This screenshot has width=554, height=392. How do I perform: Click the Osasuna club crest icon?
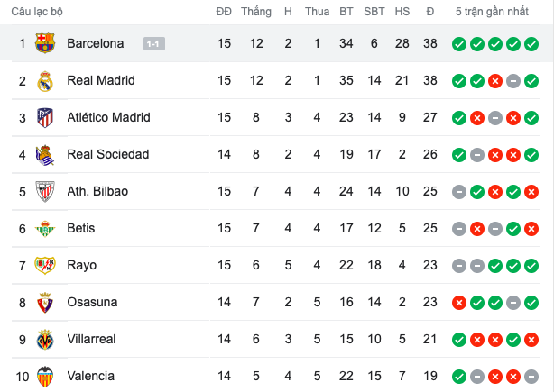[45, 302]
